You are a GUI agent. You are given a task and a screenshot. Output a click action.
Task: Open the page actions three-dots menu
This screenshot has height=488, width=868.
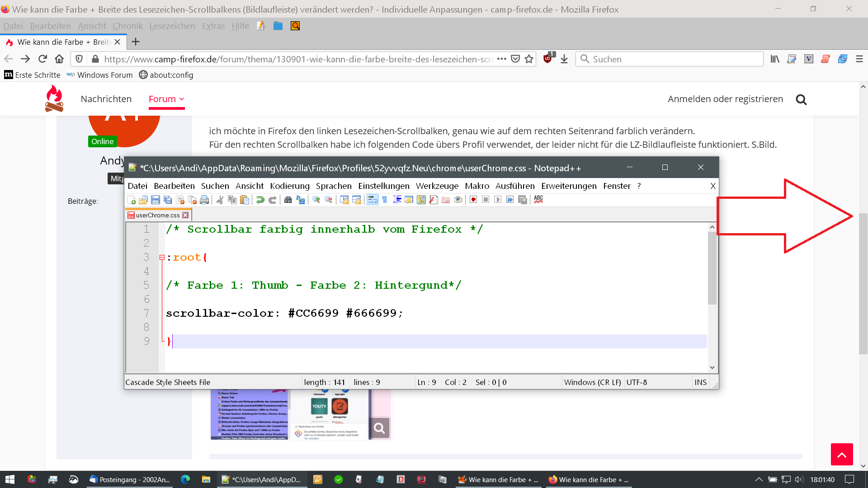501,59
